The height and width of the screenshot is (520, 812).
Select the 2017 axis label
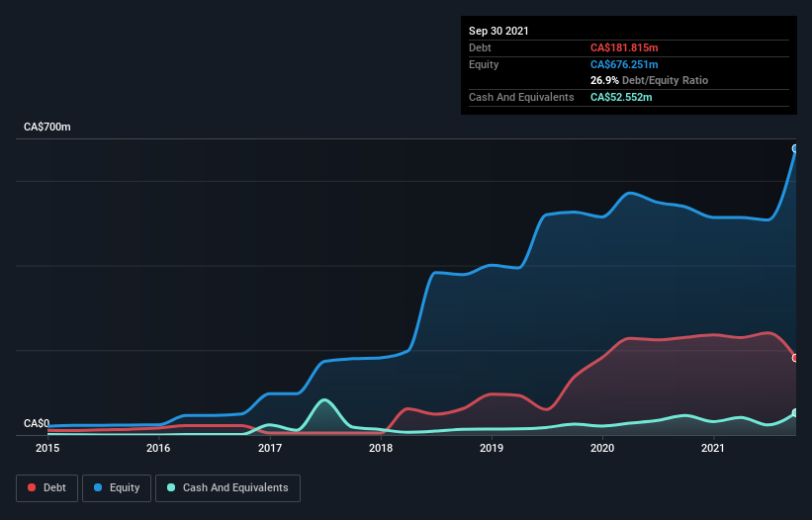[270, 448]
